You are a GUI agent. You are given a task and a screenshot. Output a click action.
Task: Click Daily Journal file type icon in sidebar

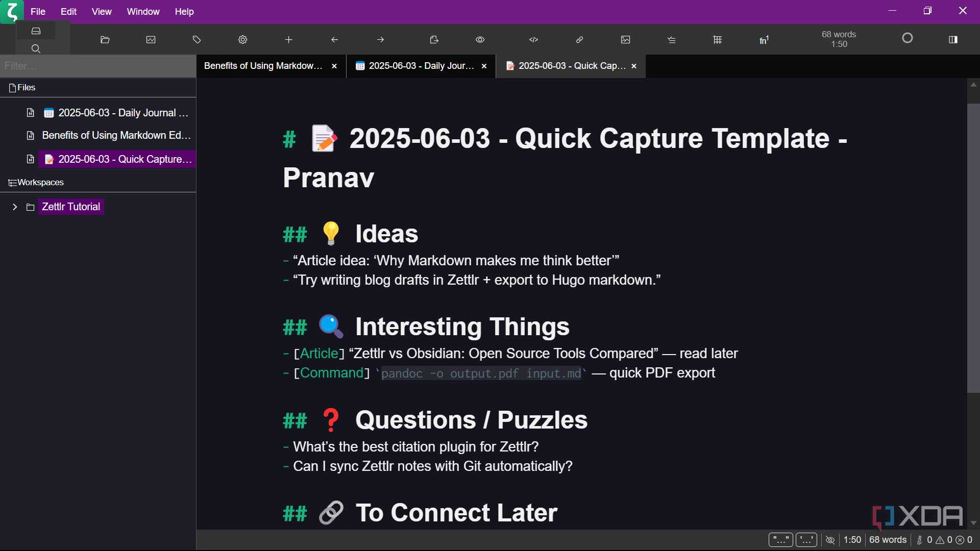(x=31, y=113)
